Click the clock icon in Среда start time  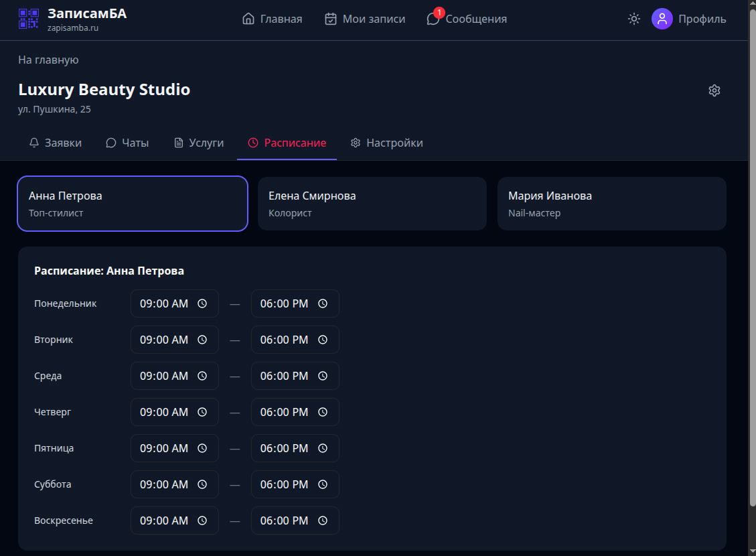click(202, 376)
